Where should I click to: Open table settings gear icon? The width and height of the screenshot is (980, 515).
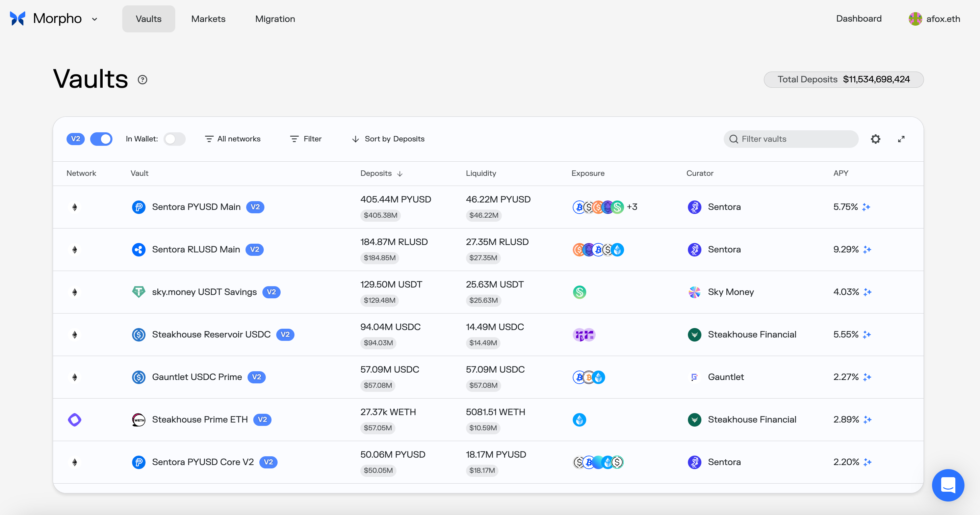(x=875, y=139)
